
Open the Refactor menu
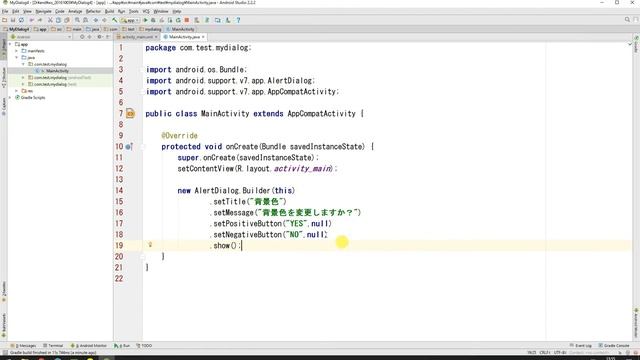pyautogui.click(x=93, y=11)
